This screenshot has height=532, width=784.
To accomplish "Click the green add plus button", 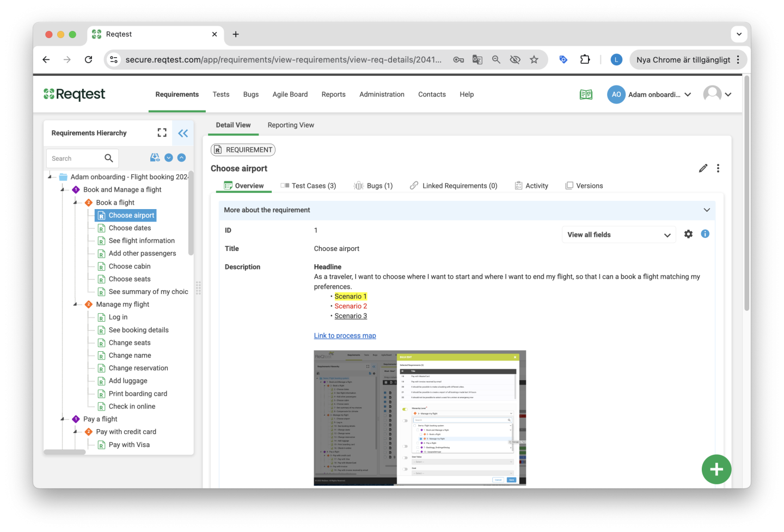I will (716, 469).
